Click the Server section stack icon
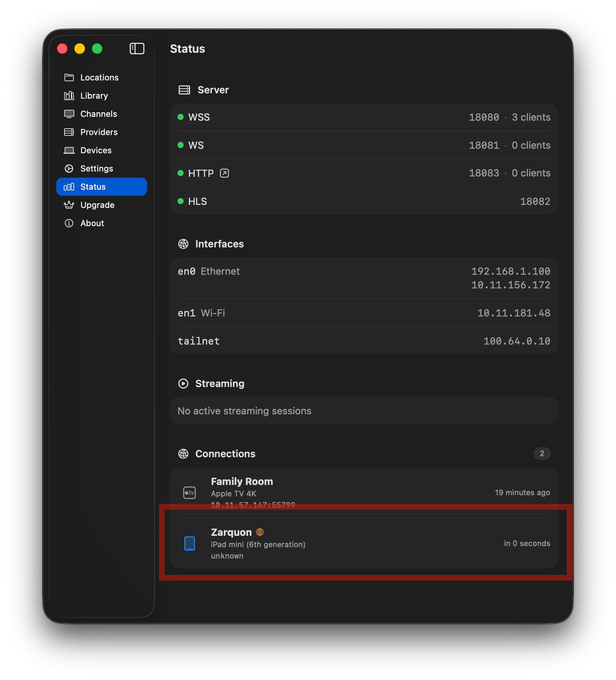 184,90
